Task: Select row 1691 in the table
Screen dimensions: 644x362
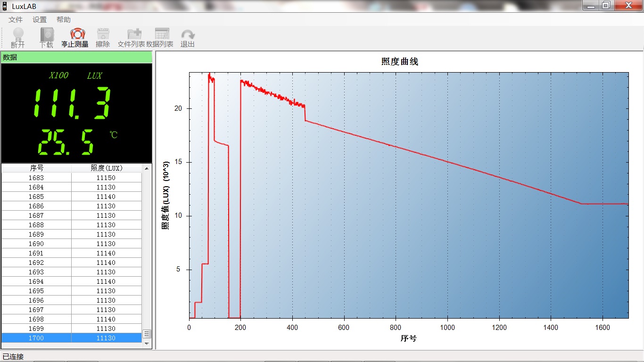Action: click(x=72, y=253)
